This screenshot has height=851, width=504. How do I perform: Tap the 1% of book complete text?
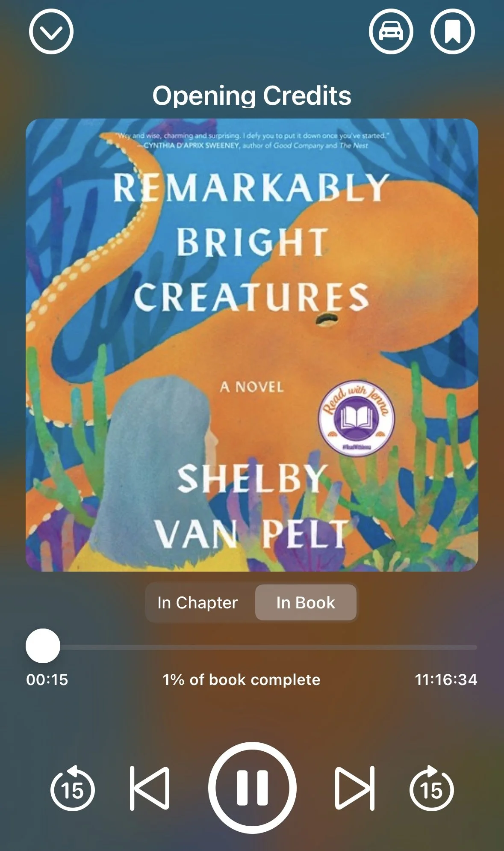[242, 679]
